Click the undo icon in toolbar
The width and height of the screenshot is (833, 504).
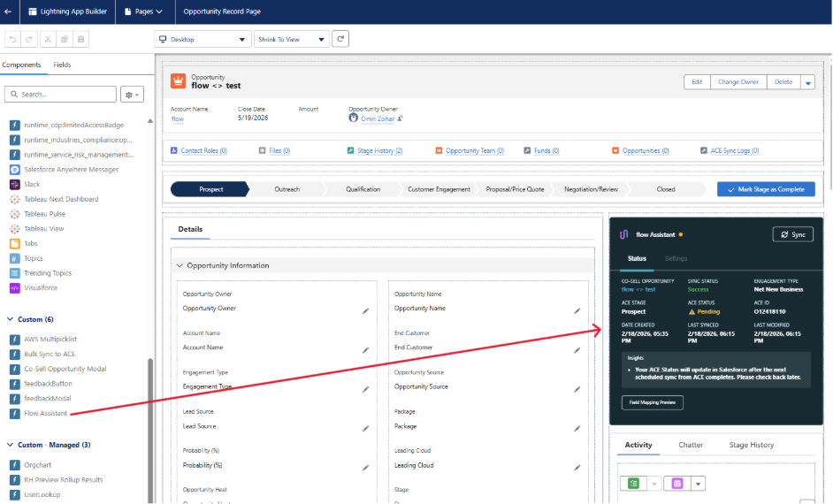(x=12, y=40)
